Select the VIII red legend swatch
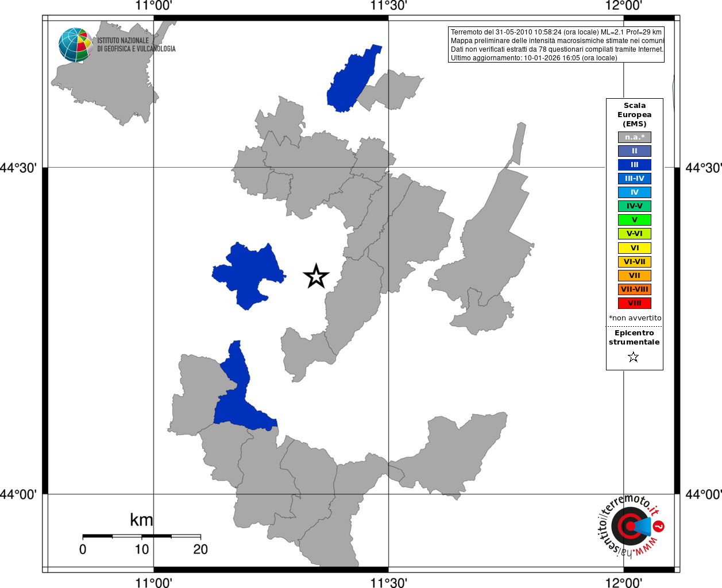The image size is (722, 588). coord(635,303)
